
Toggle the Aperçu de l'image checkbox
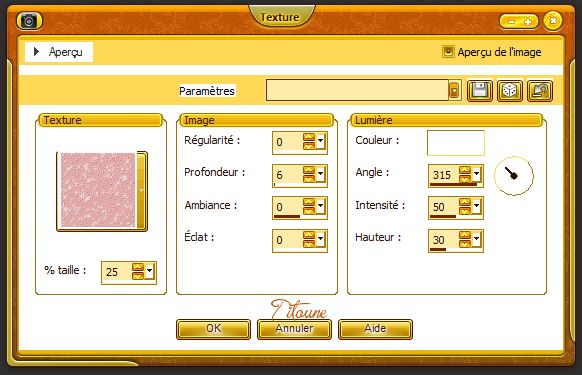448,52
